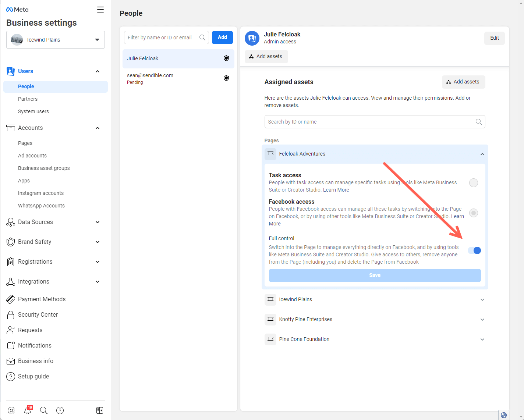Viewport: 524px width, 420px height.
Task: Select sean@sendible.com pending user row
Action: (x=178, y=78)
